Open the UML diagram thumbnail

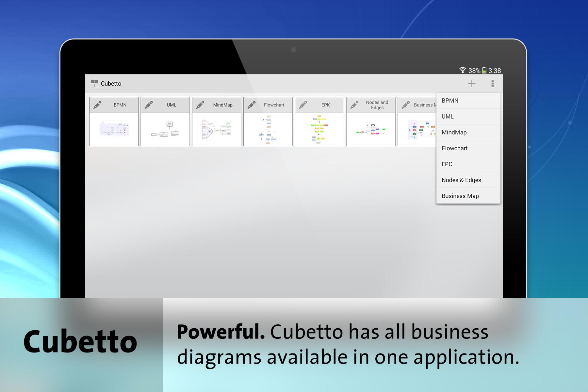tap(165, 129)
